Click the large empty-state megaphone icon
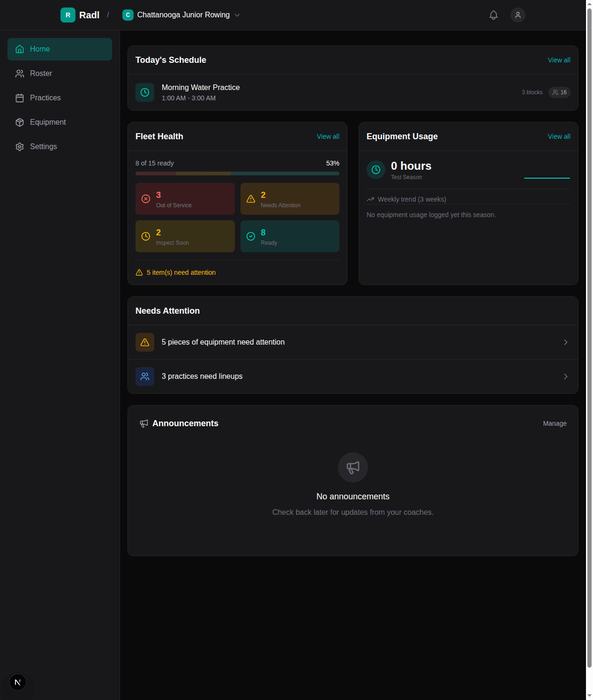593x700 pixels. (x=353, y=467)
